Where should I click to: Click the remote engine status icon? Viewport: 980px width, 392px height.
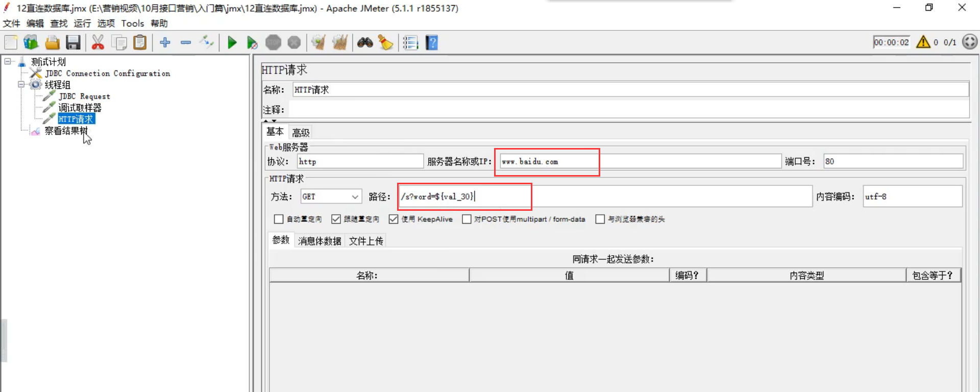coord(970,42)
